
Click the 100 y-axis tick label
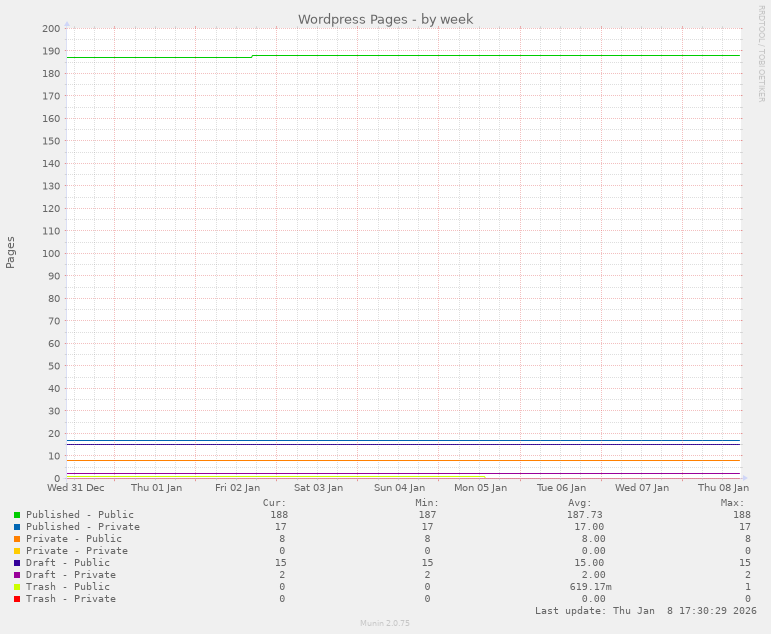point(51,254)
